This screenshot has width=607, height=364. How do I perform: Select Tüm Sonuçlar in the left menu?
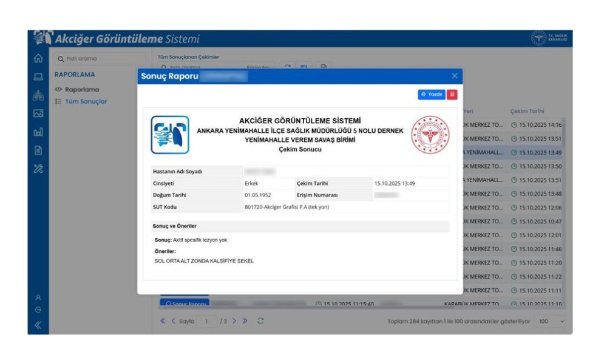[86, 101]
